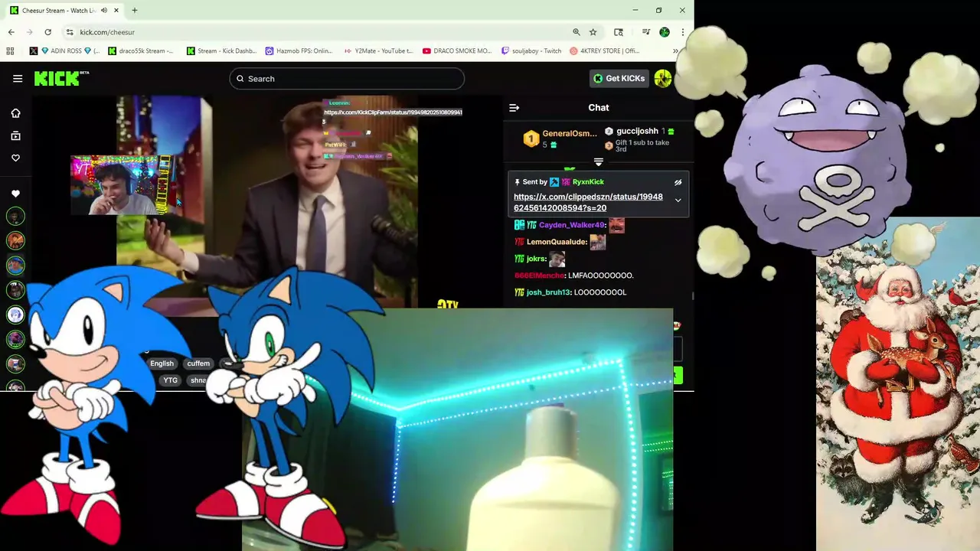Image resolution: width=980 pixels, height=551 pixels.
Task: Open seventh followed channel avatar in sidebar
Action: pos(15,364)
